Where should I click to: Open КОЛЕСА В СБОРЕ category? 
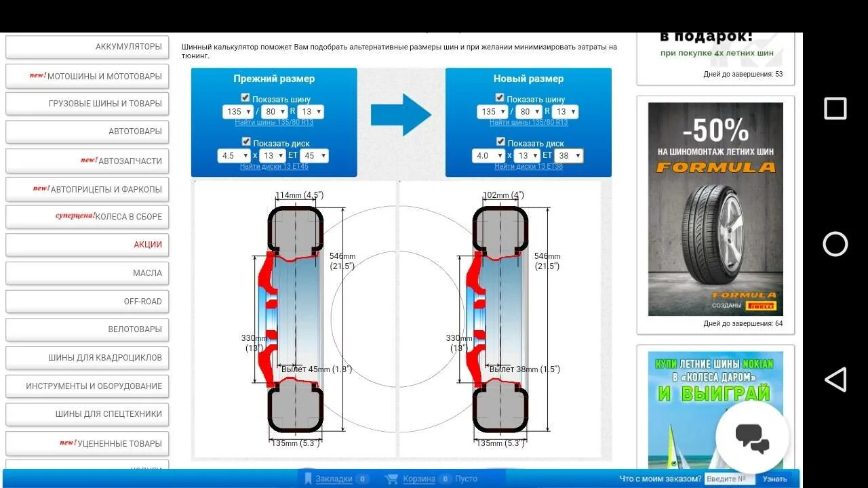87,217
